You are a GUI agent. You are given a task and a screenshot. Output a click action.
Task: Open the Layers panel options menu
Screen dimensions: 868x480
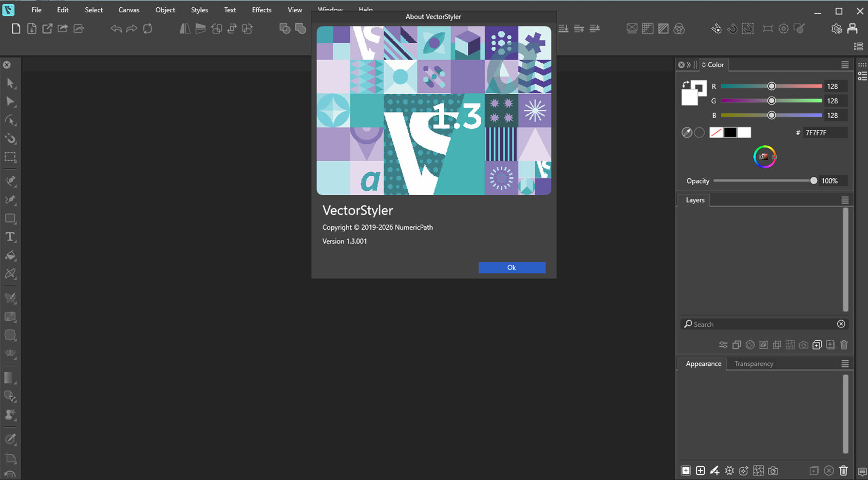point(845,200)
